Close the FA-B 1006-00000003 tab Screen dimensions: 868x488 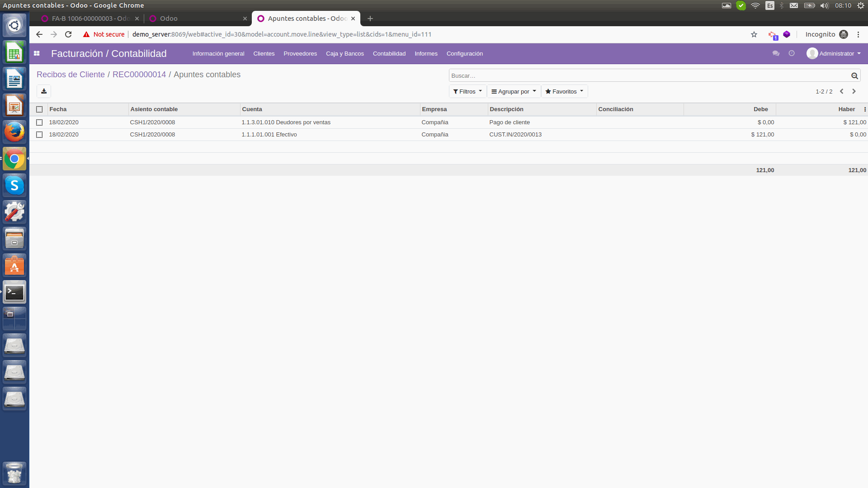click(137, 19)
